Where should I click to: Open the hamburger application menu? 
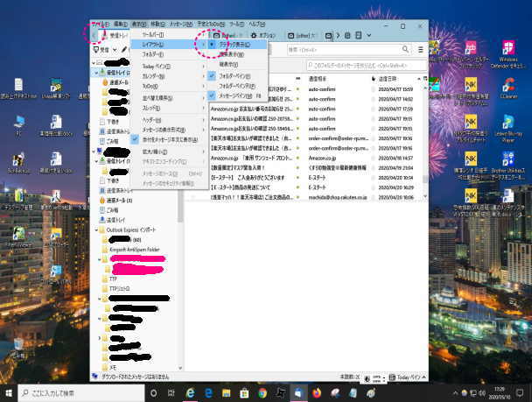tap(421, 50)
